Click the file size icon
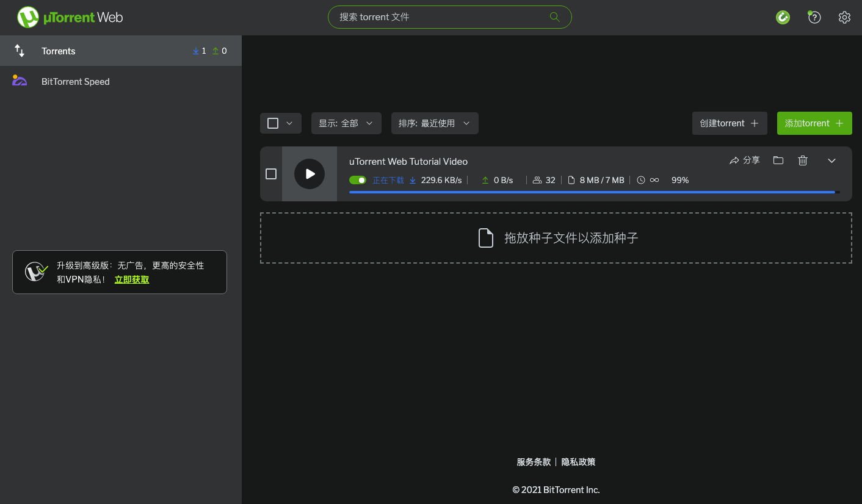The width and height of the screenshot is (862, 504). pos(571,180)
